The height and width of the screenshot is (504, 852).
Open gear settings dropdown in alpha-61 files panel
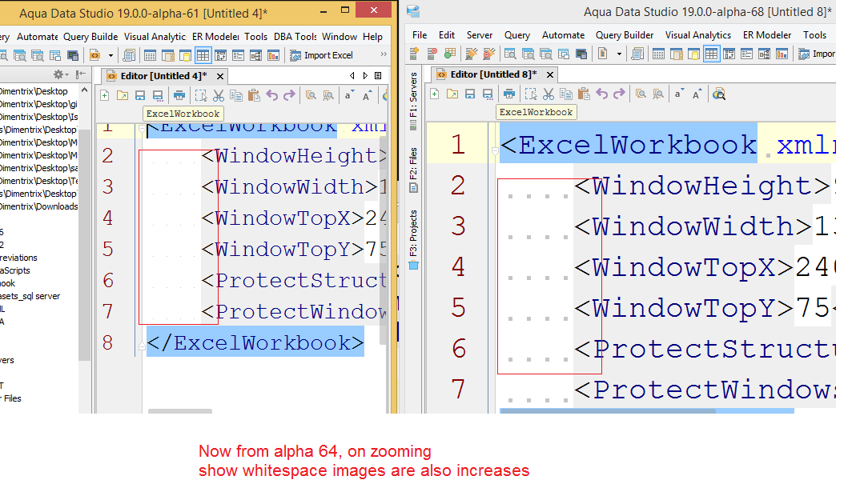pos(61,74)
